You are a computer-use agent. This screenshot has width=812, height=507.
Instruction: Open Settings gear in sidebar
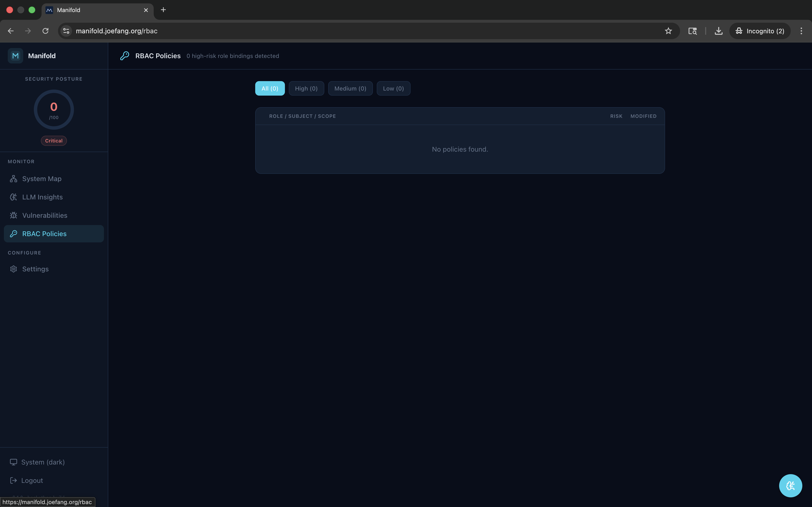coord(14,269)
